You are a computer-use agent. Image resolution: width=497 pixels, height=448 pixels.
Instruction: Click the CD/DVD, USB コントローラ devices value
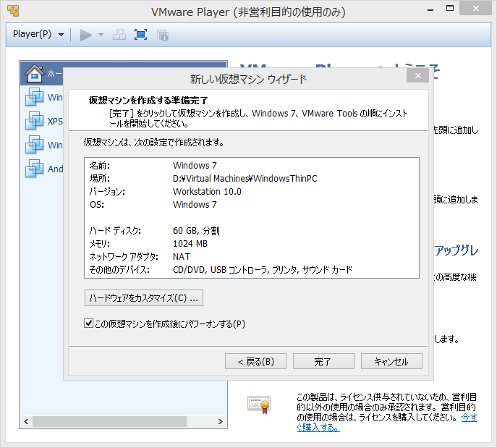(263, 269)
